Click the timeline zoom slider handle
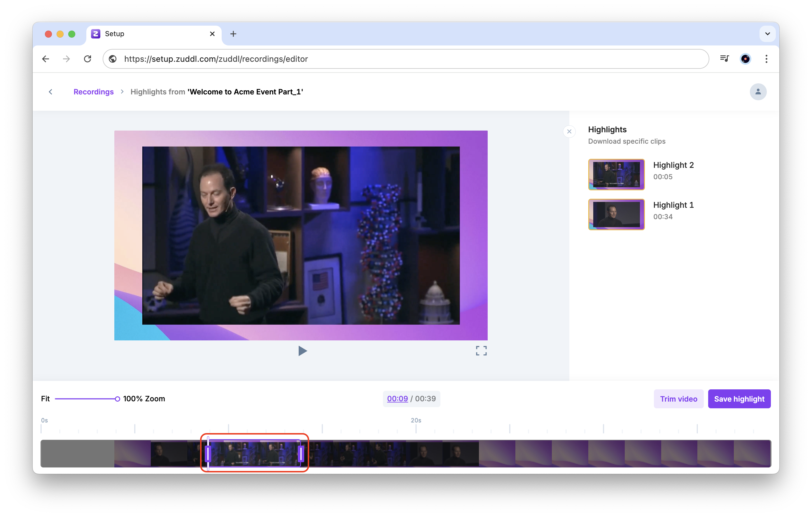 point(117,399)
